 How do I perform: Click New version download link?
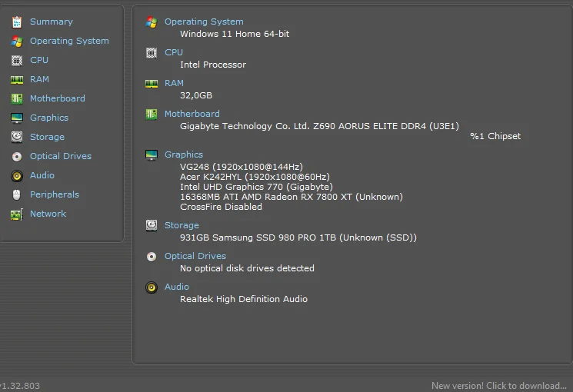[499, 386]
